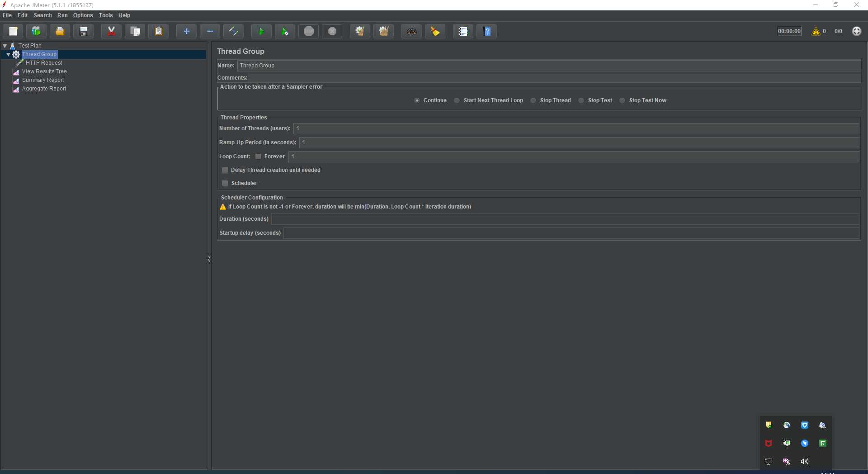Expand all nodes with plus icon

point(186,31)
